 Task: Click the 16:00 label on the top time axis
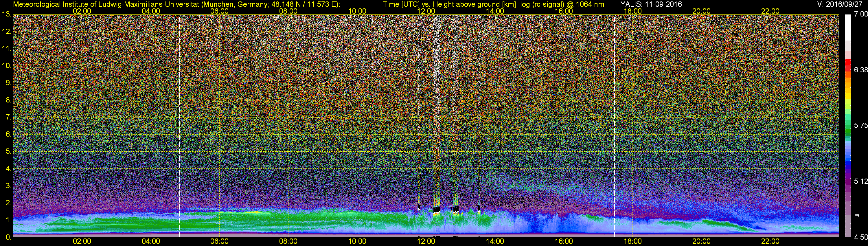564,11
